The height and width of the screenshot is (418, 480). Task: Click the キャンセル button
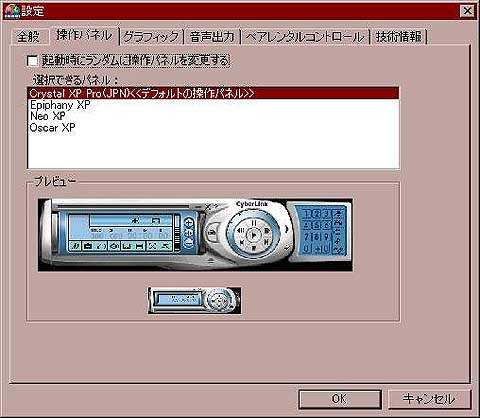(429, 399)
